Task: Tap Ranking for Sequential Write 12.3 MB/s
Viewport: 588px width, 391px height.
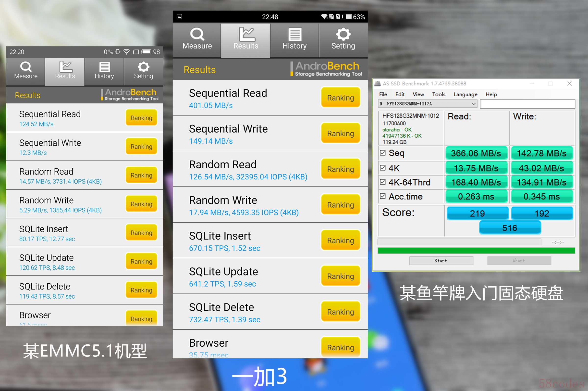Action: pyautogui.click(x=141, y=146)
